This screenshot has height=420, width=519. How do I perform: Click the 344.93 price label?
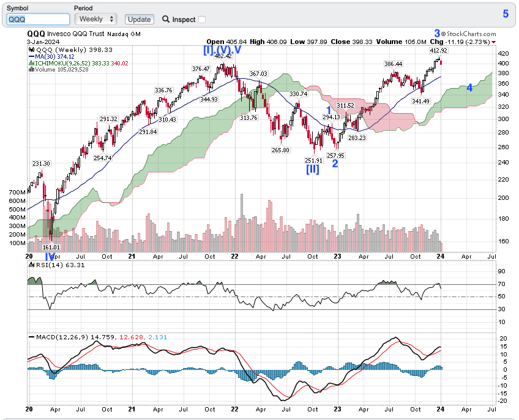click(209, 99)
